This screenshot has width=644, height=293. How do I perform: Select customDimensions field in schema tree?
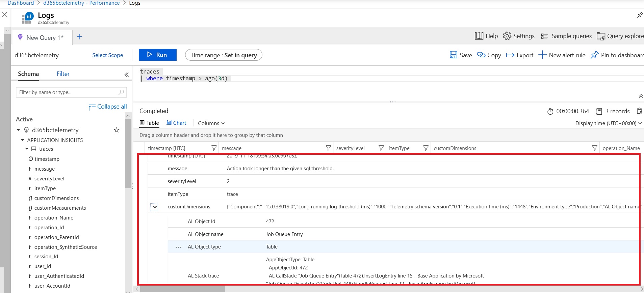(56, 198)
